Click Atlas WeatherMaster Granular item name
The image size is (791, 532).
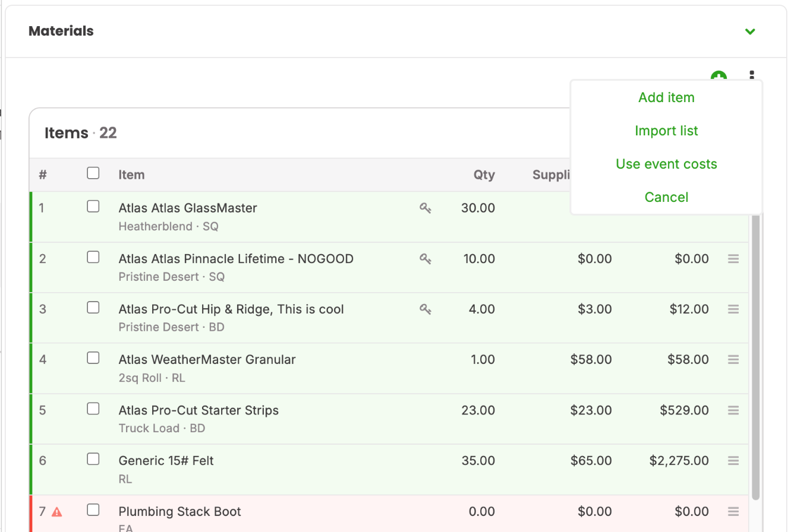pos(207,360)
